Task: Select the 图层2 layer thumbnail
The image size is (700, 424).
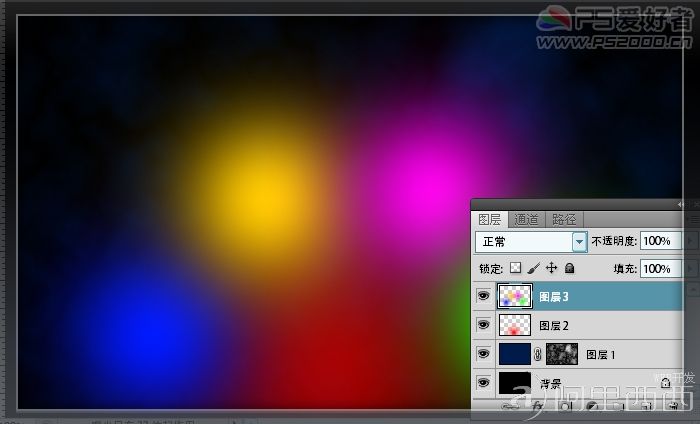Action: click(x=515, y=325)
